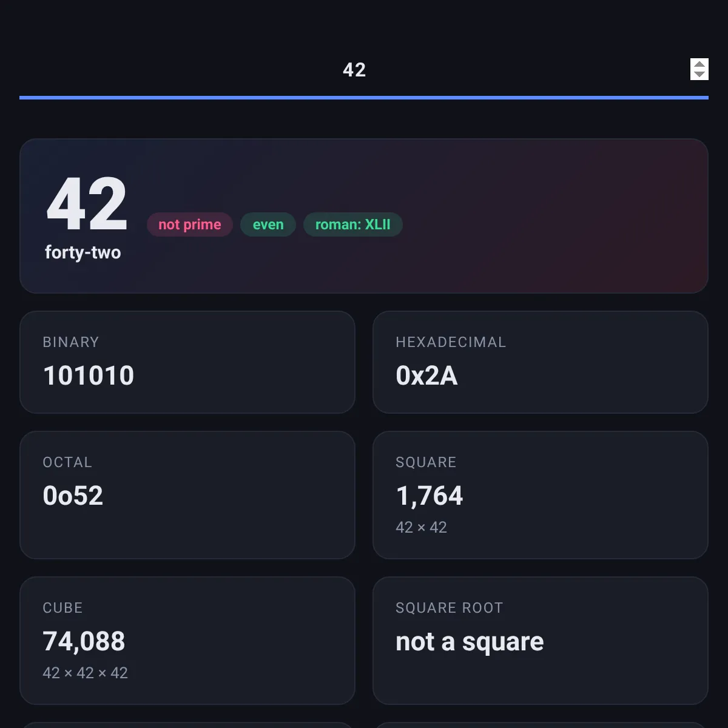Open the Octal card

pyautogui.click(x=187, y=495)
